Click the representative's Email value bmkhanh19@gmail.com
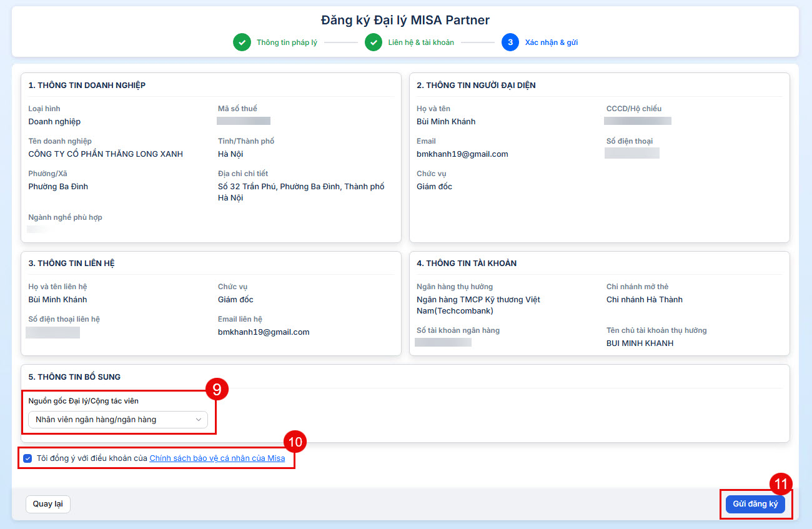The image size is (812, 529). click(x=462, y=154)
